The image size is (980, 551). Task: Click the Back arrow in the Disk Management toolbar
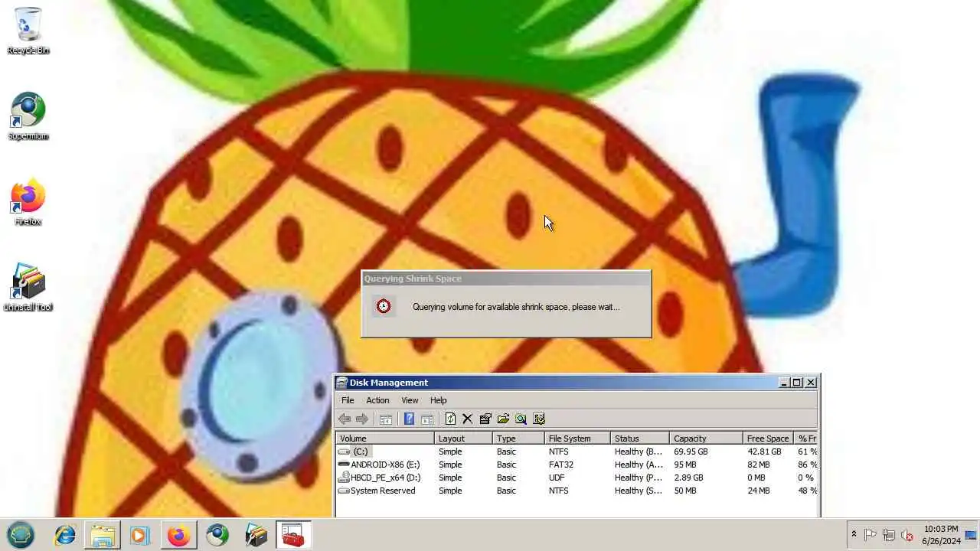tap(345, 419)
